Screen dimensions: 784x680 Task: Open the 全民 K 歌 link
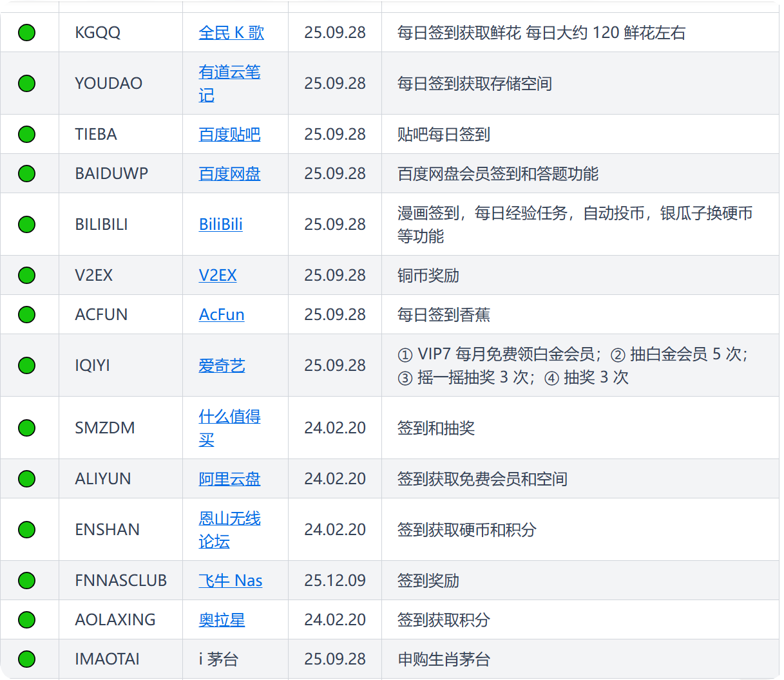pyautogui.click(x=231, y=32)
